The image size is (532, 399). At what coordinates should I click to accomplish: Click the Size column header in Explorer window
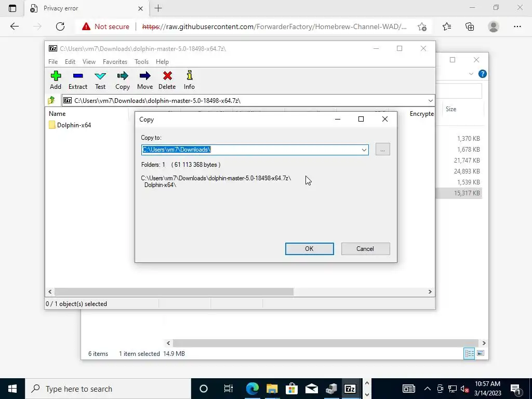click(451, 109)
